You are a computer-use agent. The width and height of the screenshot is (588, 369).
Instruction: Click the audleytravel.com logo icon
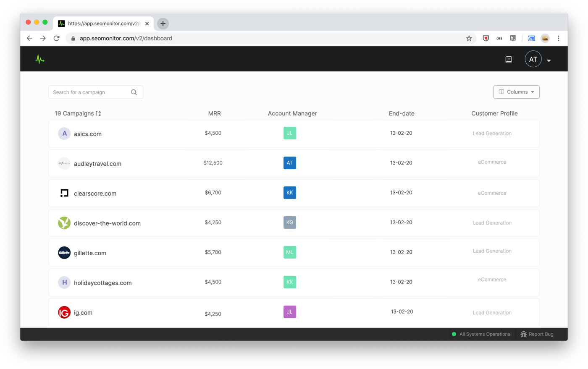pyautogui.click(x=64, y=163)
